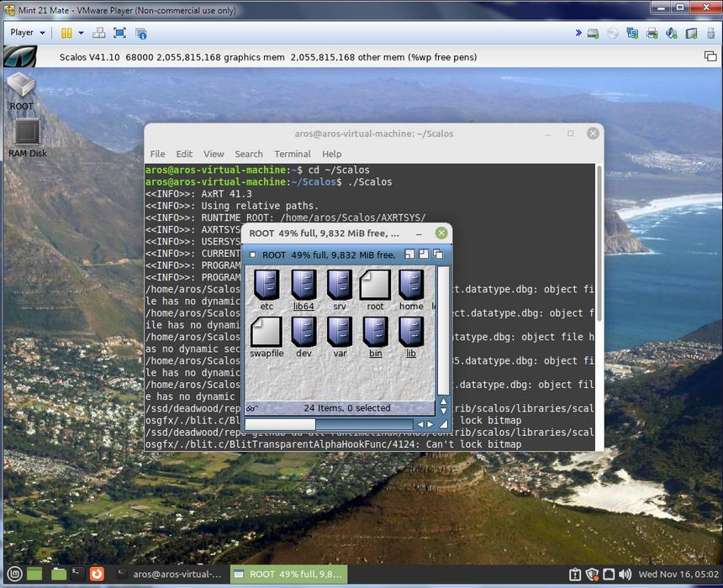The image size is (723, 588).
Task: Launch Firefox from the bottom panel
Action: point(97,575)
